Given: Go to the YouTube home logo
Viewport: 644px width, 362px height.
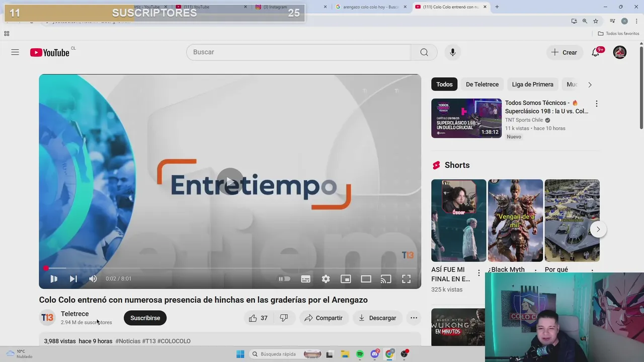Looking at the screenshot, I should 50,52.
